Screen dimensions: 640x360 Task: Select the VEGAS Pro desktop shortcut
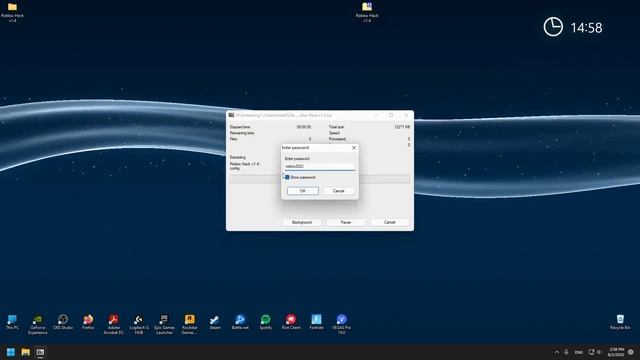point(342,324)
